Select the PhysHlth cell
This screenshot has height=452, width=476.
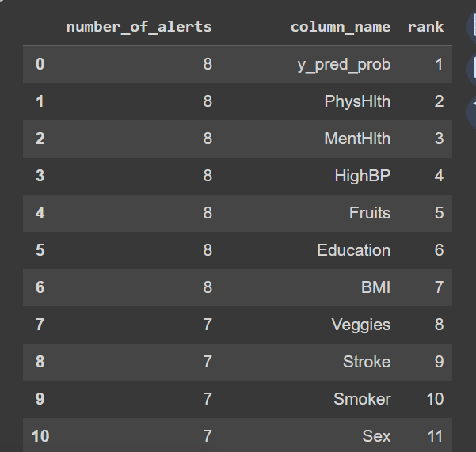pos(357,101)
